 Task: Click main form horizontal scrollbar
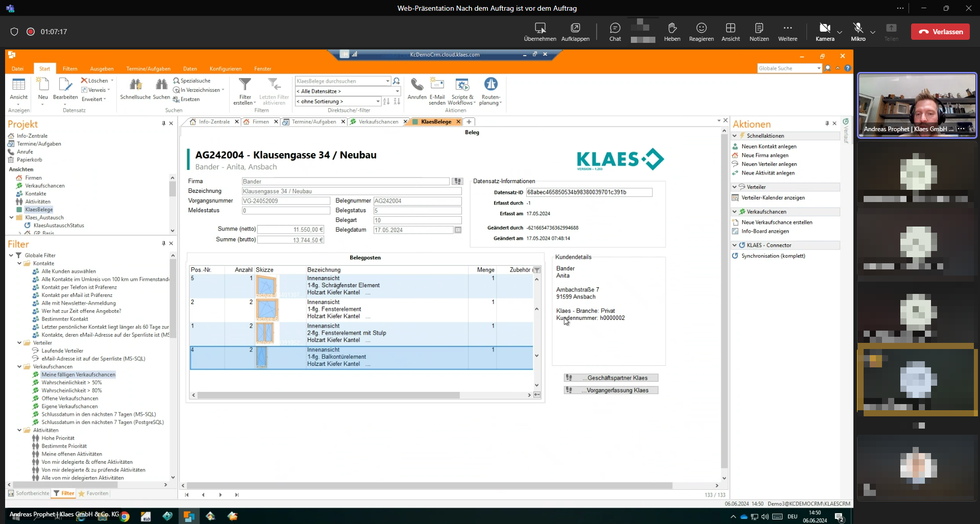pos(429,486)
